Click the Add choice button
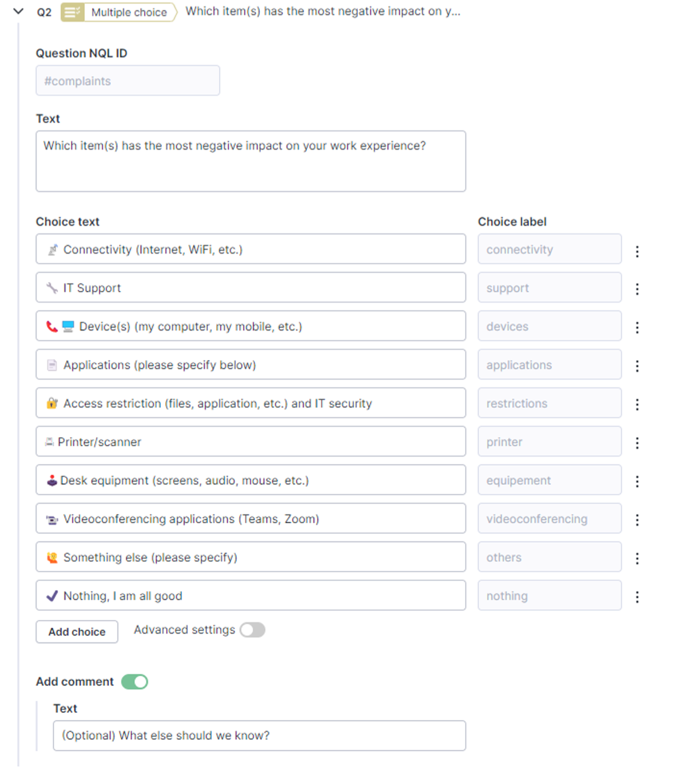This screenshot has height=771, width=700. point(77,632)
